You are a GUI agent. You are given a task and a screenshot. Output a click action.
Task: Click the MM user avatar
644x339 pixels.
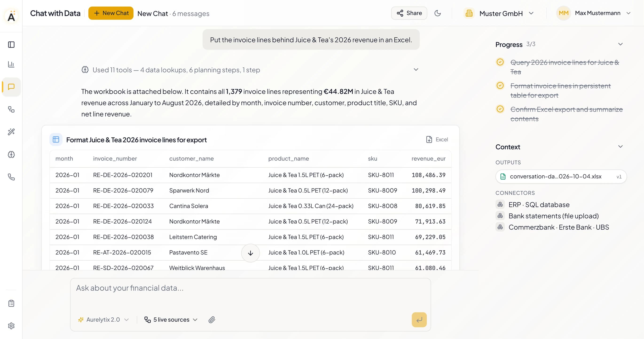(x=563, y=13)
